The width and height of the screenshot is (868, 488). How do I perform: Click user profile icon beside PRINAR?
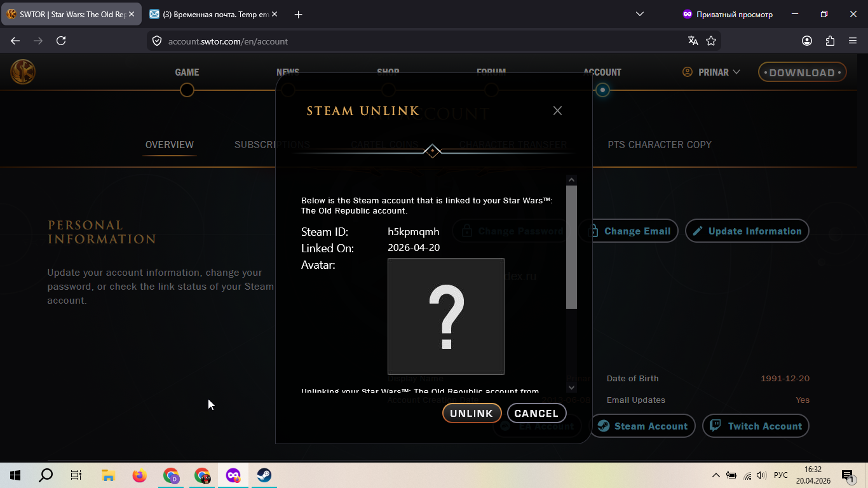tap(688, 72)
